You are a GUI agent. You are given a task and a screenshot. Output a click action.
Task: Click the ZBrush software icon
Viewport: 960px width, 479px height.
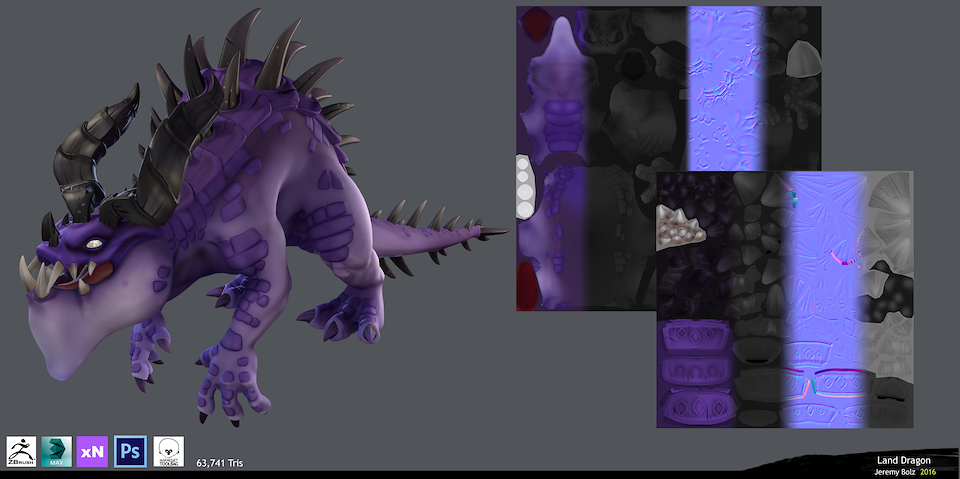[21, 451]
